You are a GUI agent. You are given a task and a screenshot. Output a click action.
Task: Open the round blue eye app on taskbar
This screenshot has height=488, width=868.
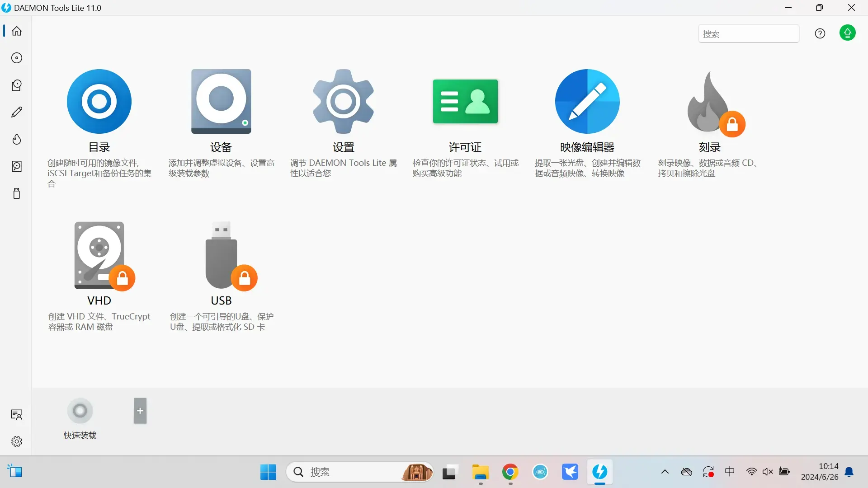pos(540,472)
